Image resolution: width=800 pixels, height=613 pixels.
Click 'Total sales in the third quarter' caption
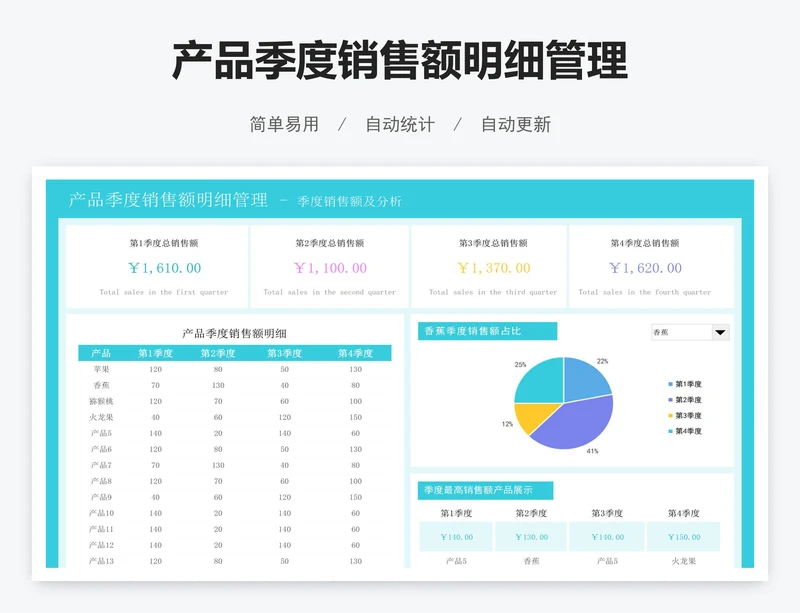493,292
